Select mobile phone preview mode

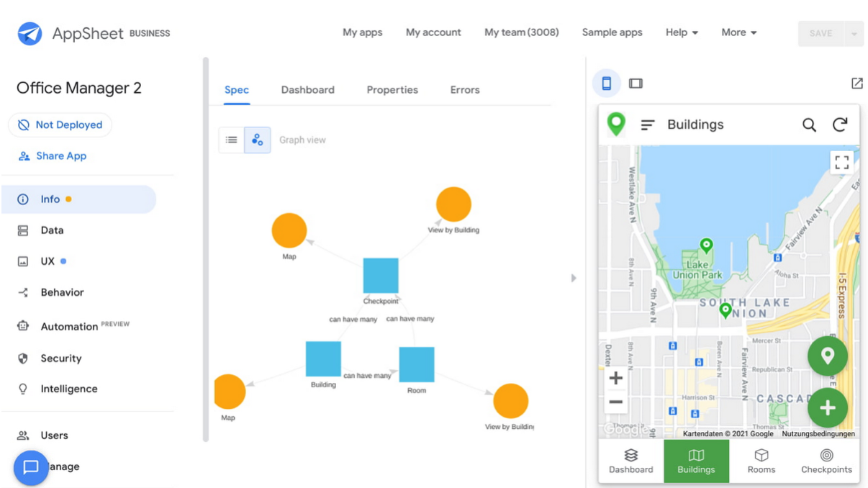pos(607,83)
